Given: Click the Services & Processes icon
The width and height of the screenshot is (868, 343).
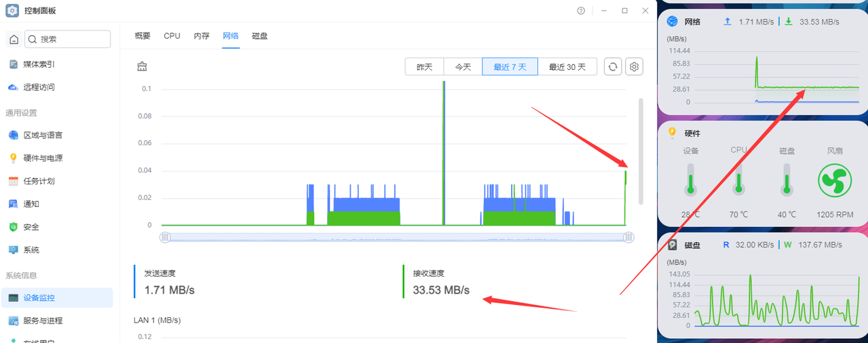Looking at the screenshot, I should [x=13, y=321].
